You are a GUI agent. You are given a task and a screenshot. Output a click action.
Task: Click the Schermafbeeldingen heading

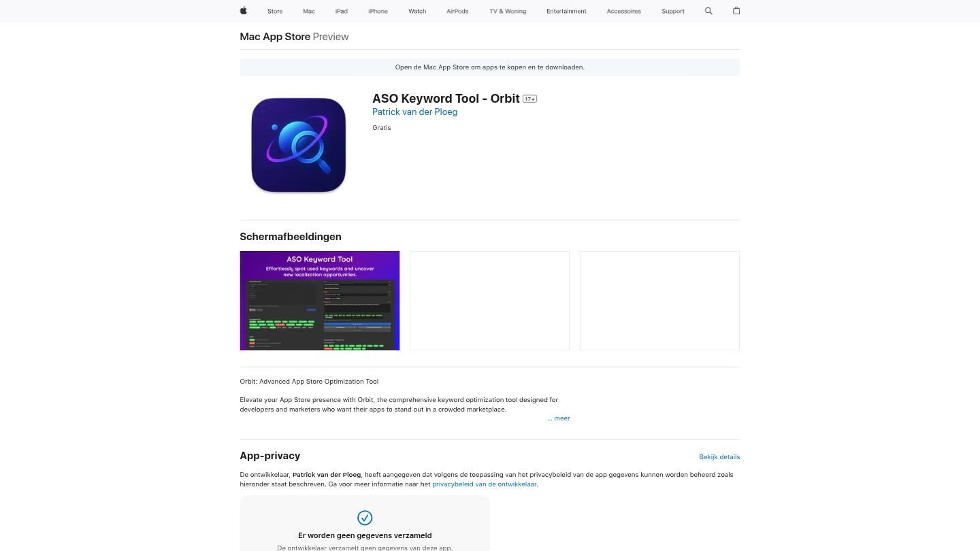click(291, 237)
